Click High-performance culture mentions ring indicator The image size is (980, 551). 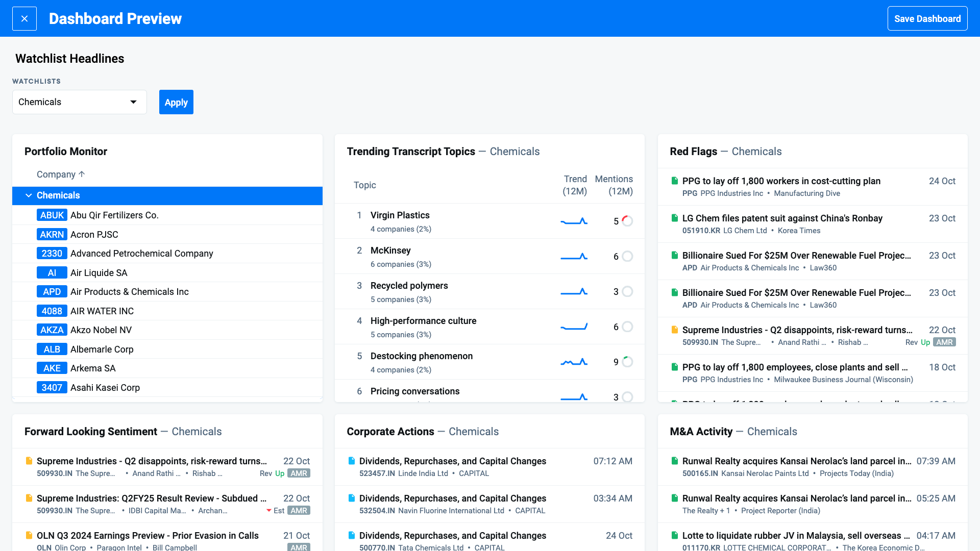627,327
